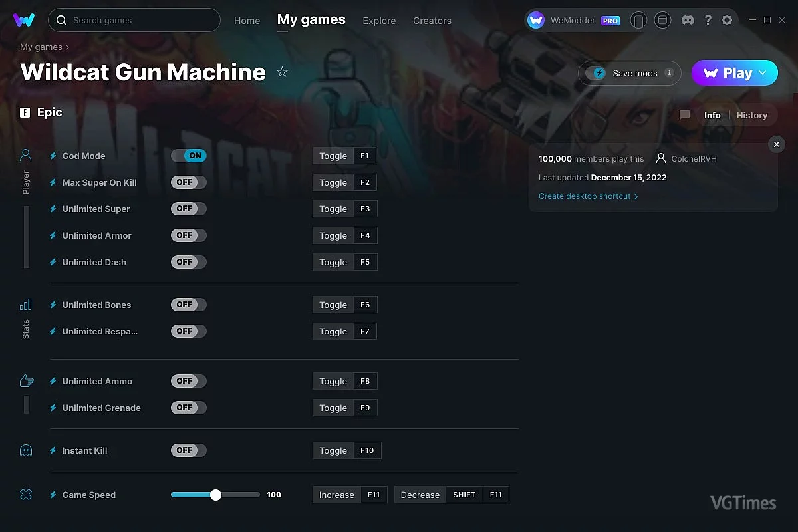This screenshot has height=532, width=798.
Task: Click the Game Speed slider's unfilled track
Action: tap(240, 495)
